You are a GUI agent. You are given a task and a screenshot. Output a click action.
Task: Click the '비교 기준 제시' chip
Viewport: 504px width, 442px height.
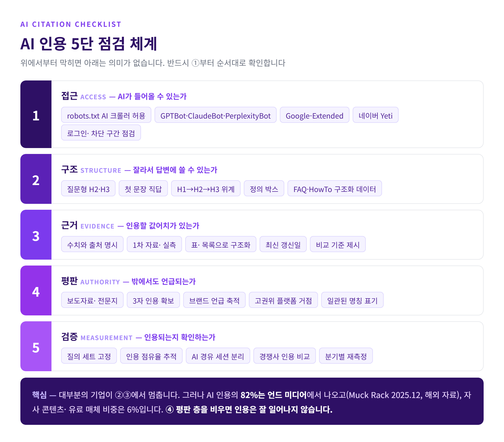pos(338,244)
